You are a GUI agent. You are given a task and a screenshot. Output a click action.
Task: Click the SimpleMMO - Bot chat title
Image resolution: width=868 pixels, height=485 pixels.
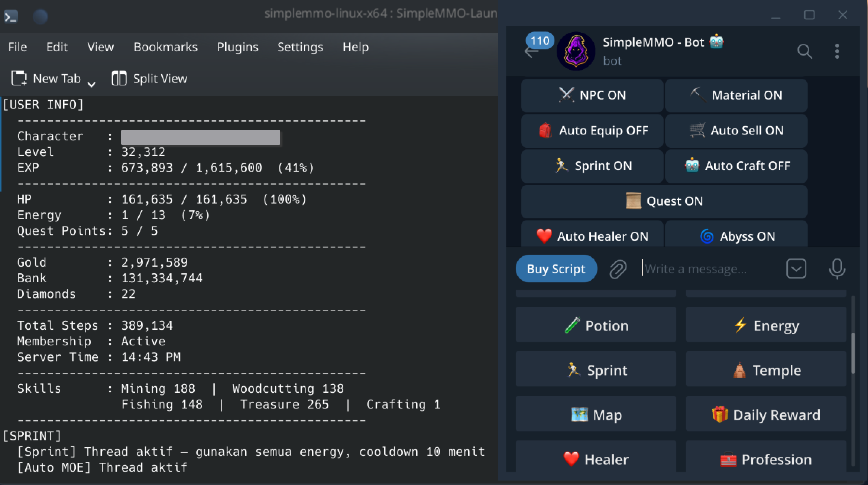coord(663,42)
